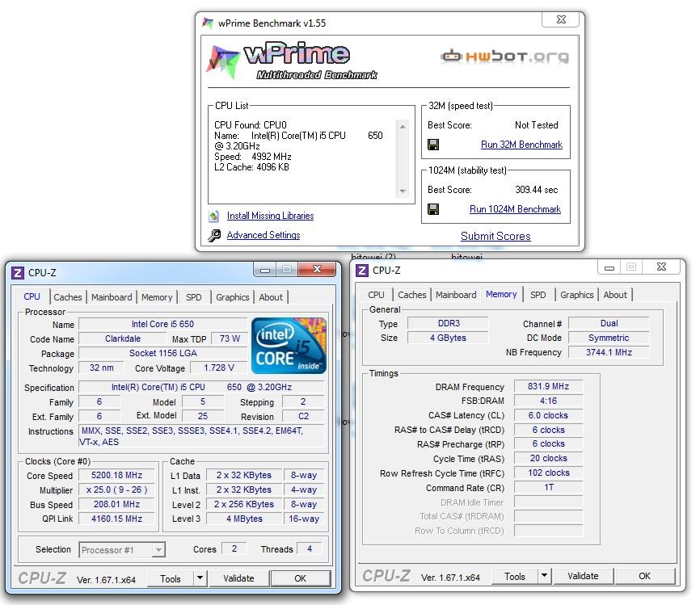Click Tools button in right CPU-Z Memory window
The image size is (700, 605).
[x=515, y=577]
